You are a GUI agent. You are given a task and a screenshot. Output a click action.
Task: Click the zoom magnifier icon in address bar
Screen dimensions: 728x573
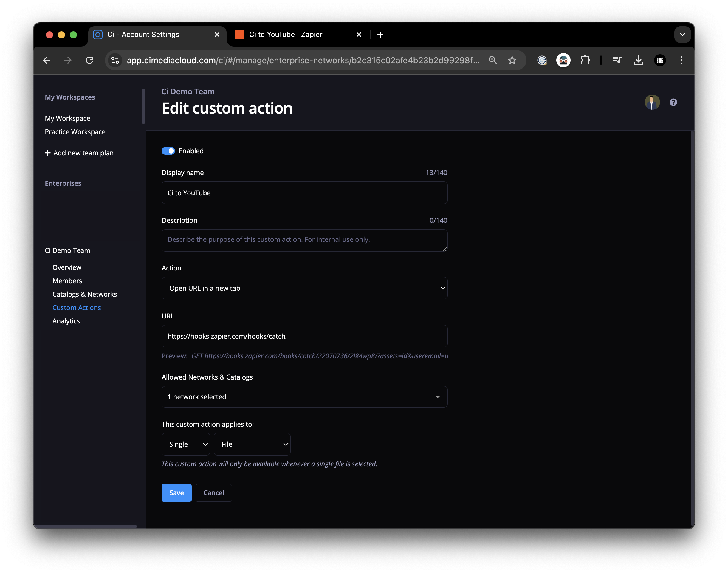[x=492, y=61]
